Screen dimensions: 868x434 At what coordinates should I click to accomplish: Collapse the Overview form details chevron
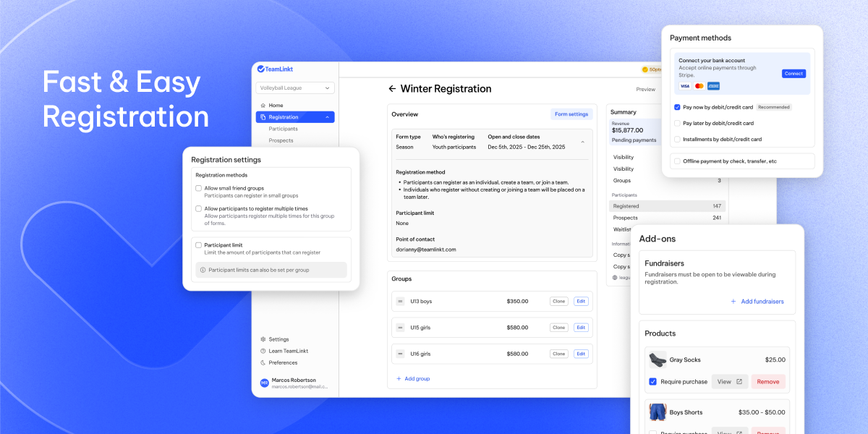(x=583, y=142)
